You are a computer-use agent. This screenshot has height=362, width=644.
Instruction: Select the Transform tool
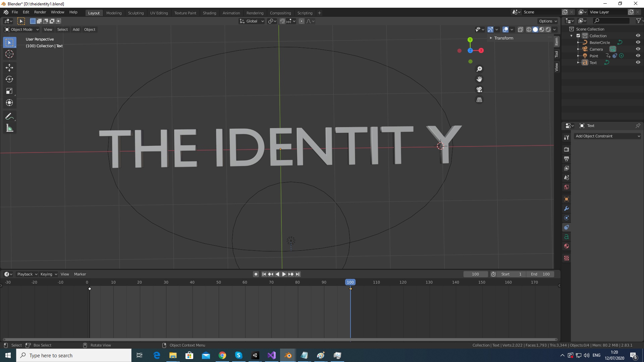pos(9,103)
